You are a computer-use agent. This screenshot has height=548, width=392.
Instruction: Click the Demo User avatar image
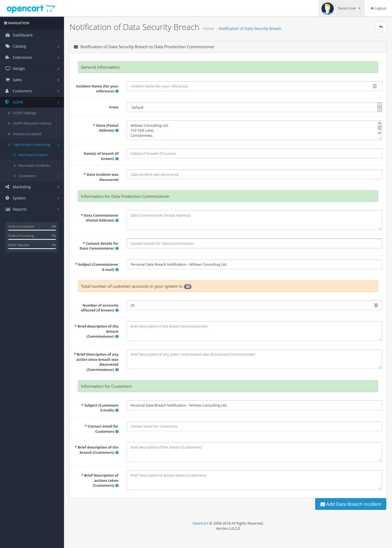pyautogui.click(x=327, y=8)
